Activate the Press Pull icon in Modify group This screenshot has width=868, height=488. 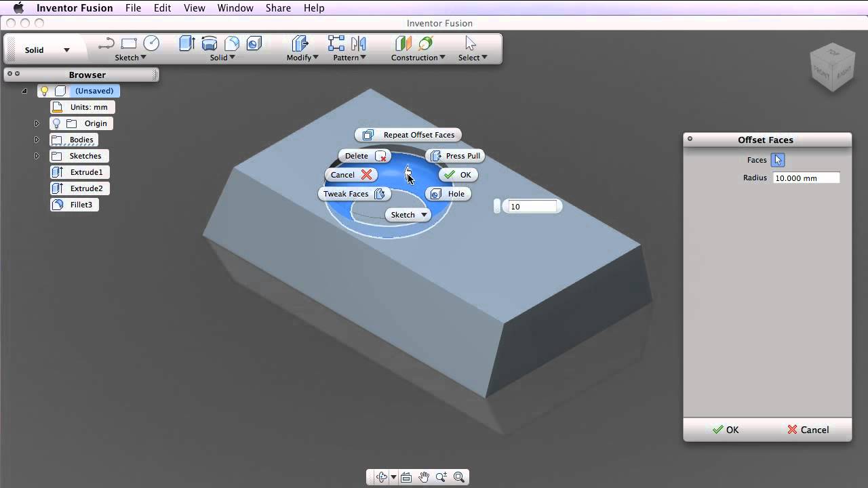click(x=300, y=43)
